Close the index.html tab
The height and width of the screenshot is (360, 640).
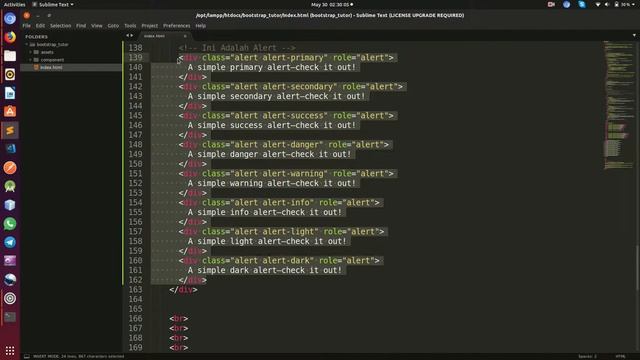pos(185,36)
